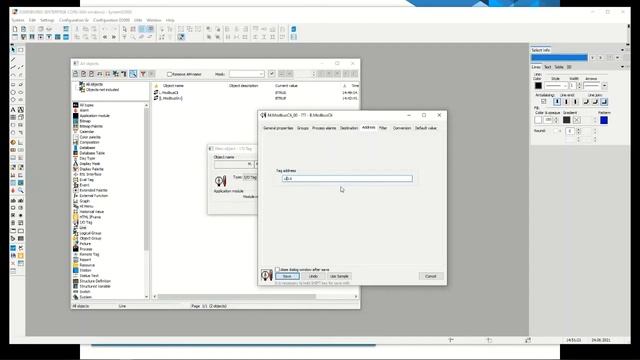Switch to Table tab in properties panel
This screenshot has width=640, height=360.
click(559, 67)
